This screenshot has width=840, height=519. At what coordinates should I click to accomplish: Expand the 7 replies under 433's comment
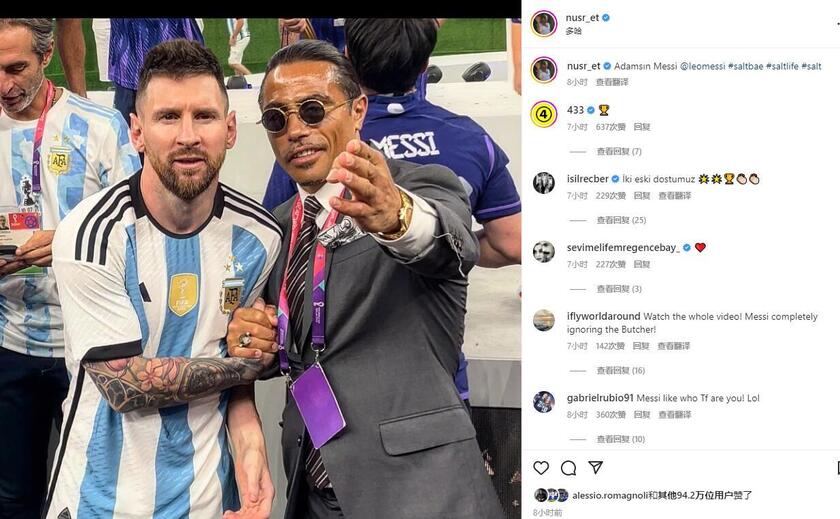[x=619, y=152]
